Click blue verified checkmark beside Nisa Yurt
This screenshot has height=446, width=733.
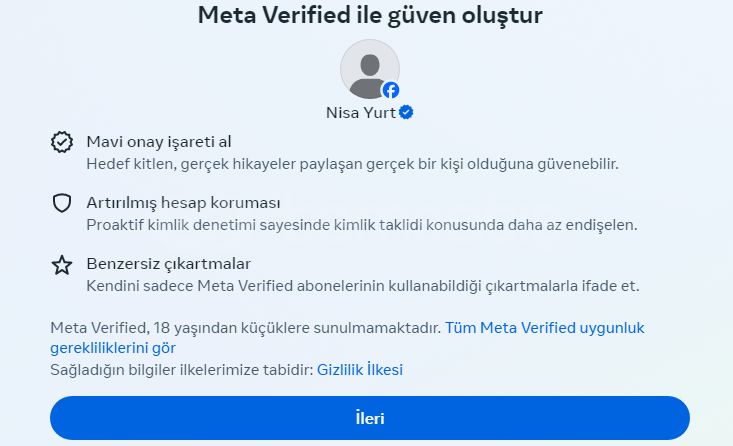[x=406, y=112]
